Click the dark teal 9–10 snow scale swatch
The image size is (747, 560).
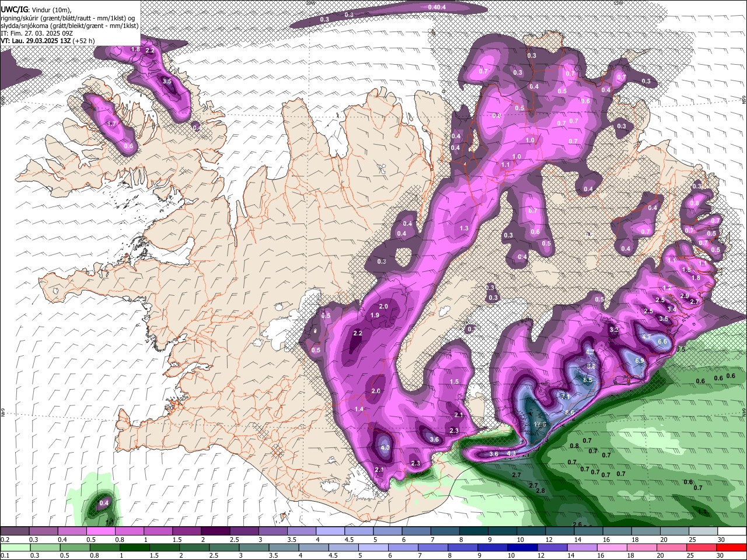[x=502, y=531]
